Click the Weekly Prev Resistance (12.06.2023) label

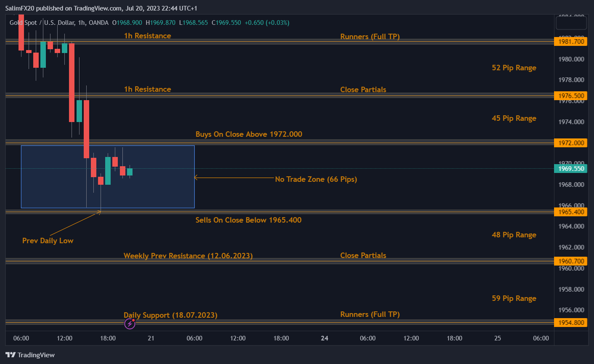(188, 255)
